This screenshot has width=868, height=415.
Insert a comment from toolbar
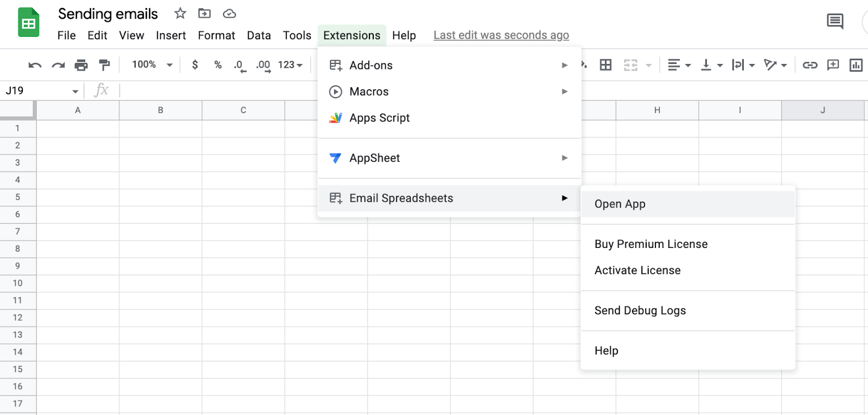[x=833, y=65]
